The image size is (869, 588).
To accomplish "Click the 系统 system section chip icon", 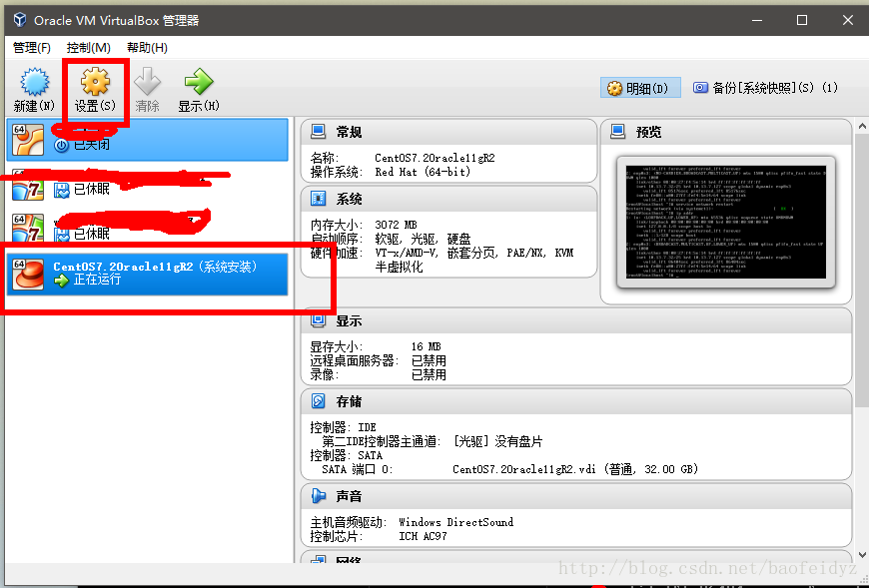I will point(318,199).
